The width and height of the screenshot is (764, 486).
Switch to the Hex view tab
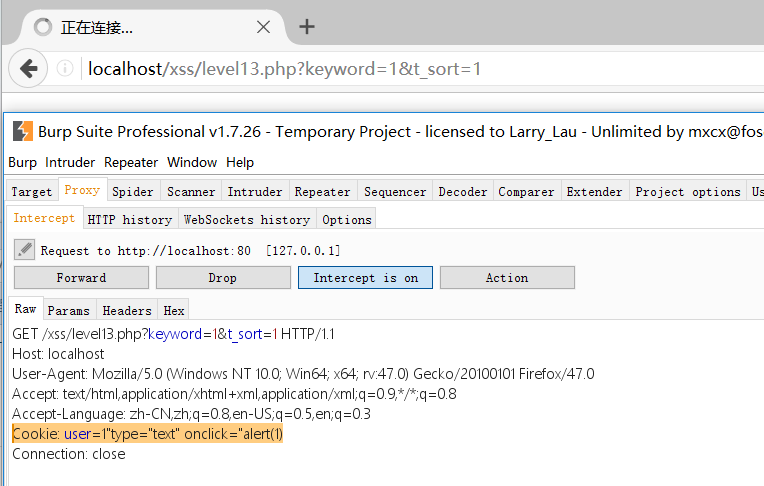174,311
